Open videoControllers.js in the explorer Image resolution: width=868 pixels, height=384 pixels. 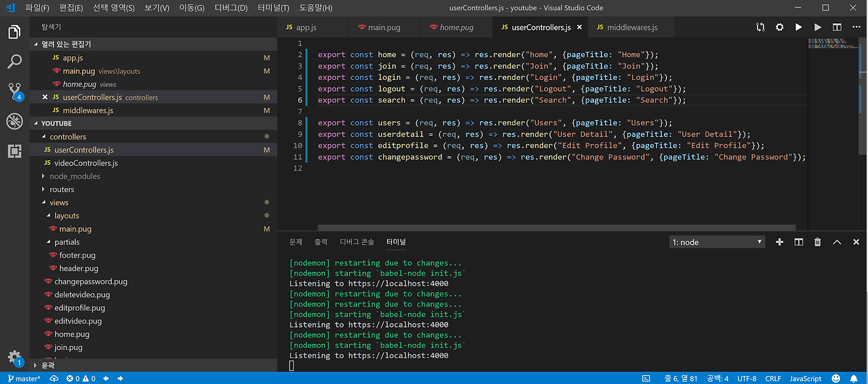[x=86, y=163]
